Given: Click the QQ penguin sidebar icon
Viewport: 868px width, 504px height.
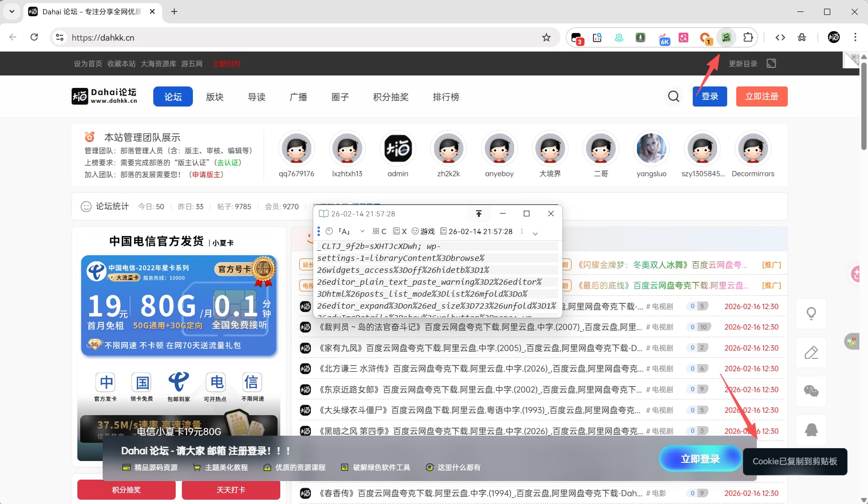Looking at the screenshot, I should pos(811,430).
